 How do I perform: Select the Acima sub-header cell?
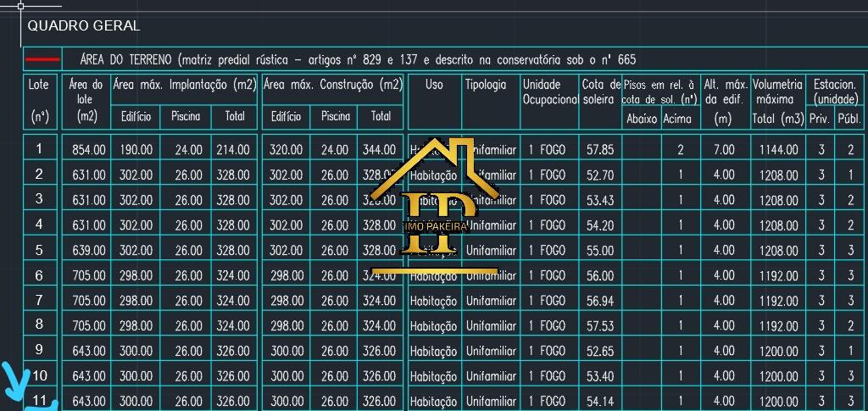point(677,119)
